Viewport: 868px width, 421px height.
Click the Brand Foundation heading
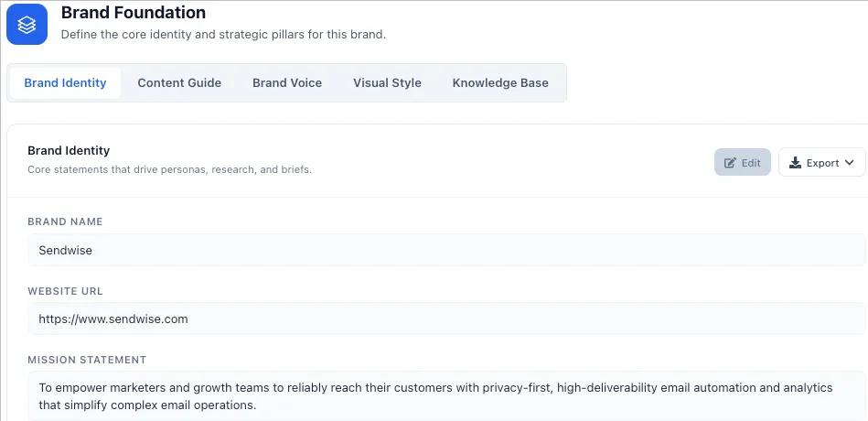[134, 12]
